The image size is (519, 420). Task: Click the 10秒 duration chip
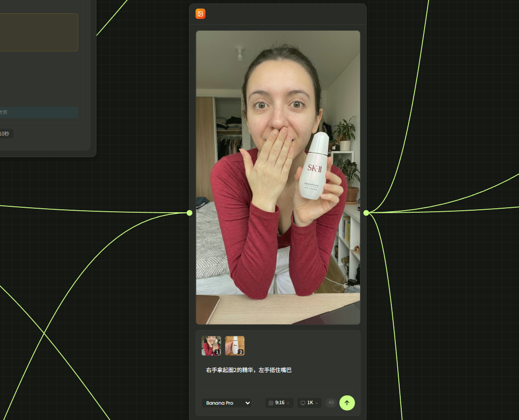click(x=5, y=134)
